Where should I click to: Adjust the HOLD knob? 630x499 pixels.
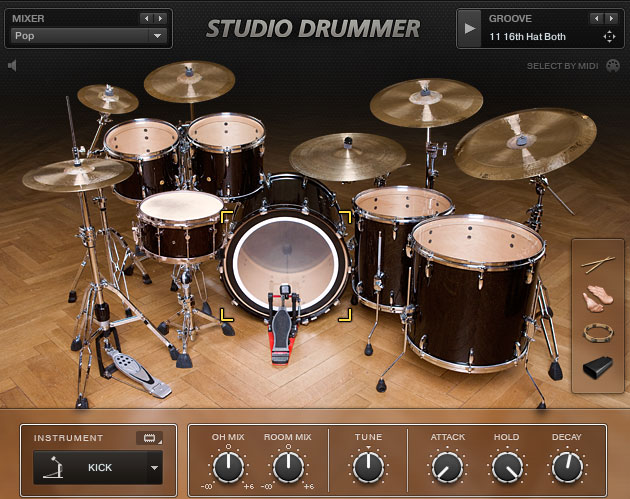tap(507, 467)
